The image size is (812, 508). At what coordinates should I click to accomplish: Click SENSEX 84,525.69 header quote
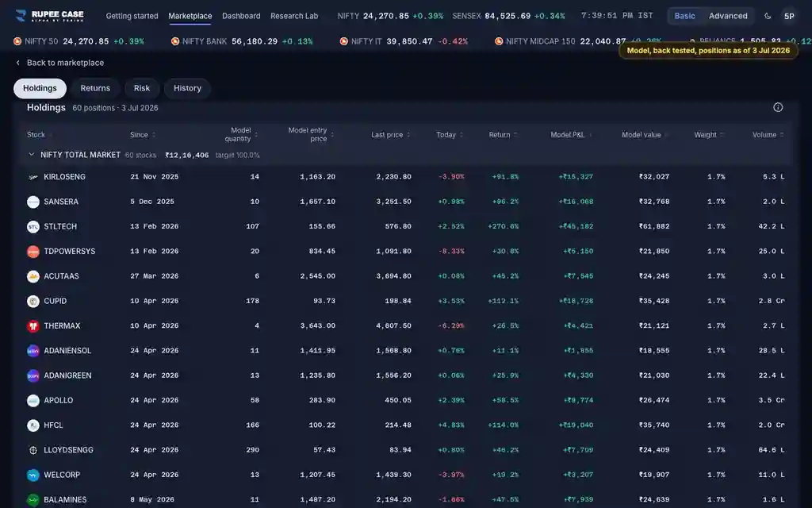click(508, 16)
